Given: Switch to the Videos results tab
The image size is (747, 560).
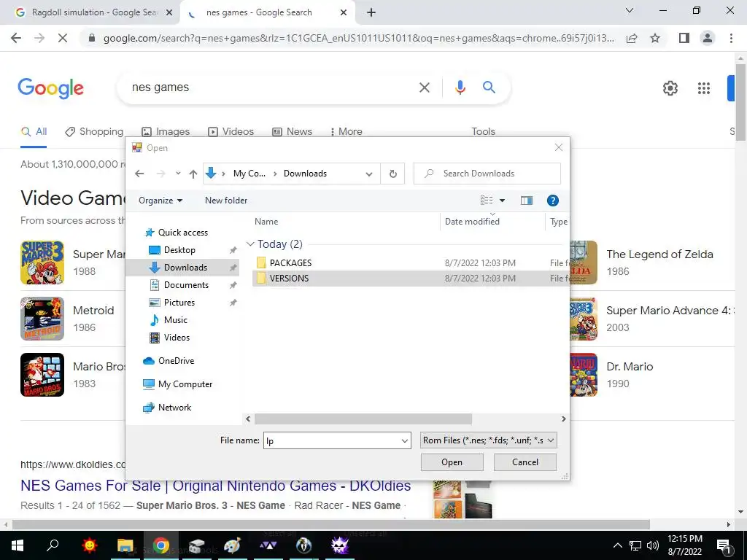Looking at the screenshot, I should click(231, 132).
